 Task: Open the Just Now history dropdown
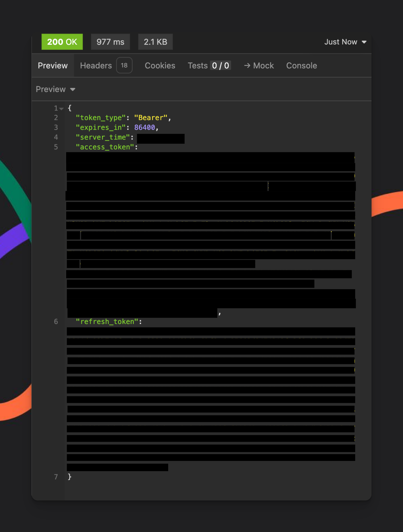(x=341, y=42)
